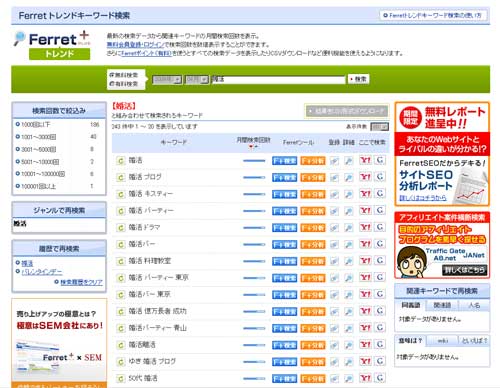This screenshot has height=388, width=500.
Task: Click search volume bar in 50代 婚活 row
Action: pyautogui.click(x=254, y=379)
